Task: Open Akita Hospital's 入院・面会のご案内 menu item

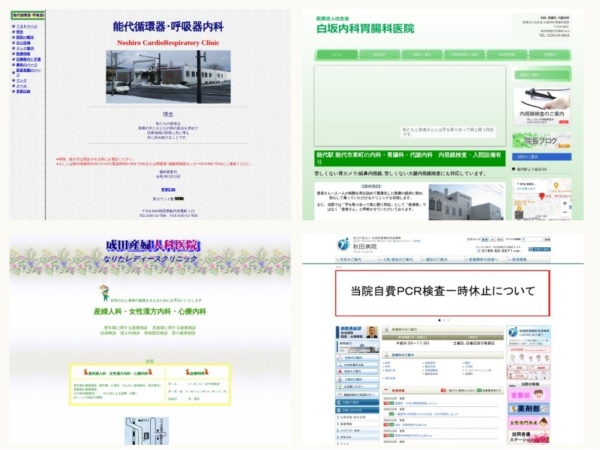Action: [x=400, y=259]
